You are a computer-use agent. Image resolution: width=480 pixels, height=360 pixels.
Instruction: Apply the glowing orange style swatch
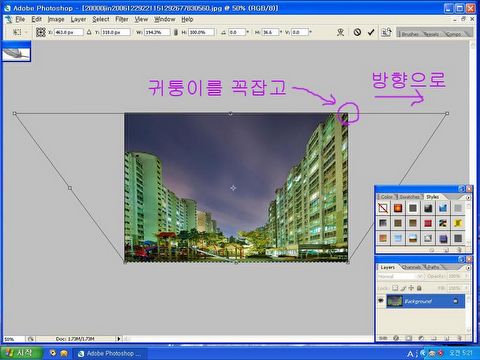point(398,208)
